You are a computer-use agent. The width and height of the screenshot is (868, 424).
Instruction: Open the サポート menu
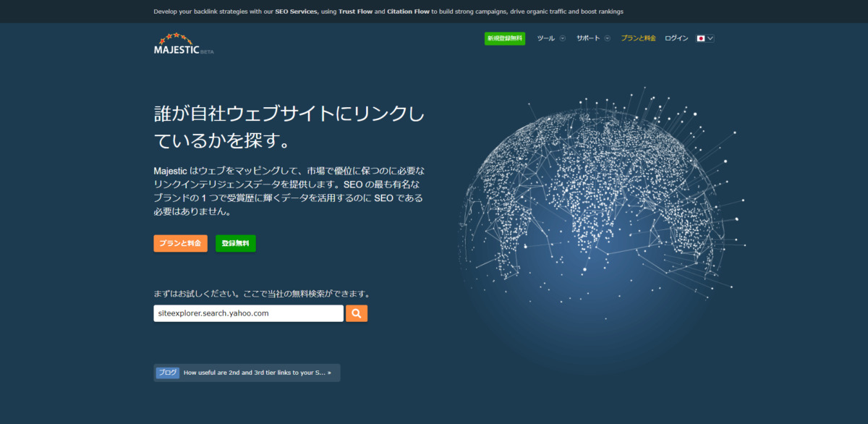pyautogui.click(x=588, y=38)
